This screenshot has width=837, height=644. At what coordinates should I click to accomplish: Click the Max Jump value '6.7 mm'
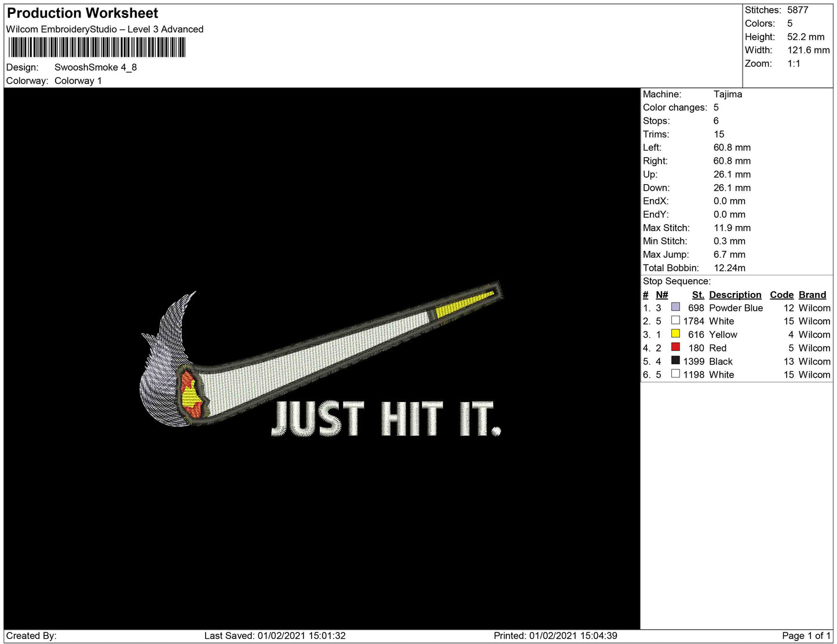(x=729, y=254)
